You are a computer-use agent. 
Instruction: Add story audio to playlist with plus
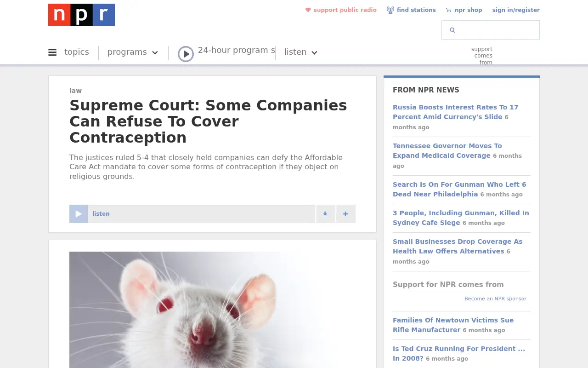(x=345, y=214)
